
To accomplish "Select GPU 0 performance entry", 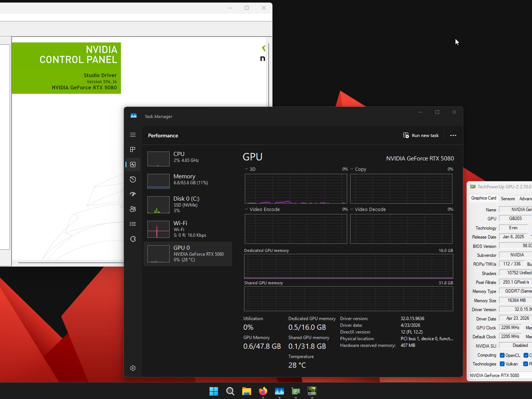I will 188,254.
